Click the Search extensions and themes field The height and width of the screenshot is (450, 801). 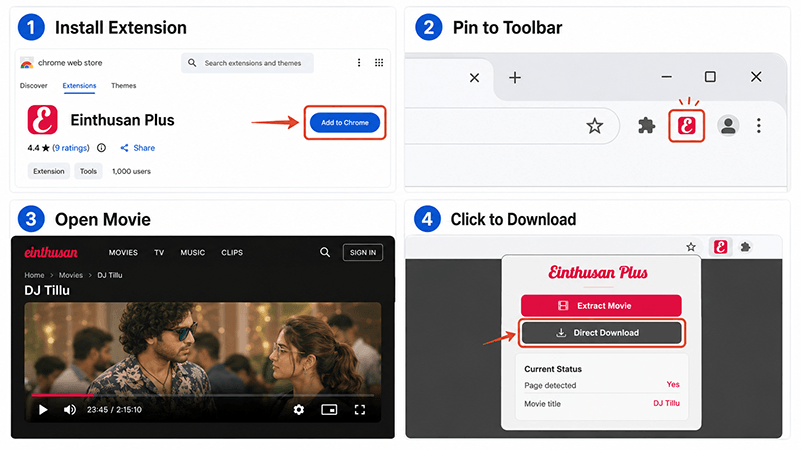[247, 63]
